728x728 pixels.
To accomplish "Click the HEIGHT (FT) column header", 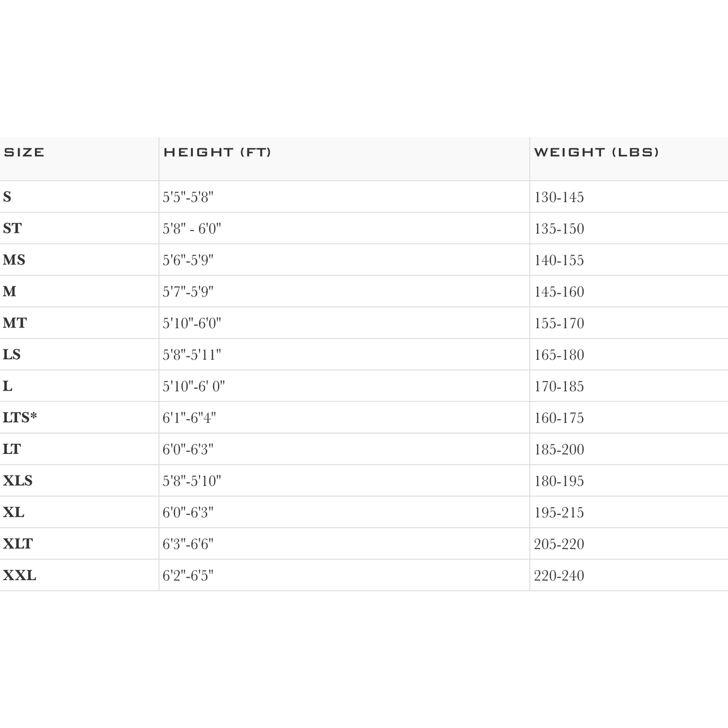I will point(217,152).
